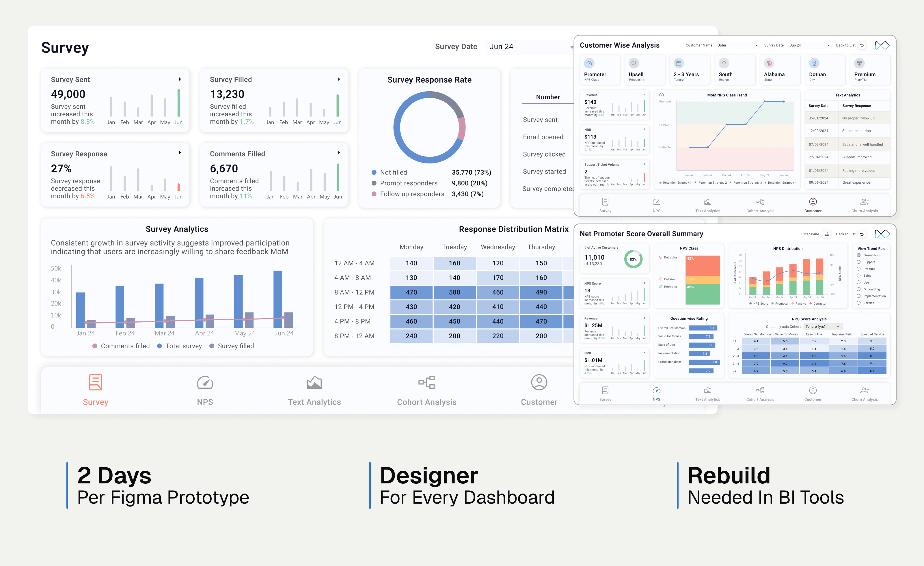Click the Upsell Propensity question icon
The image size is (924, 566).
[634, 63]
